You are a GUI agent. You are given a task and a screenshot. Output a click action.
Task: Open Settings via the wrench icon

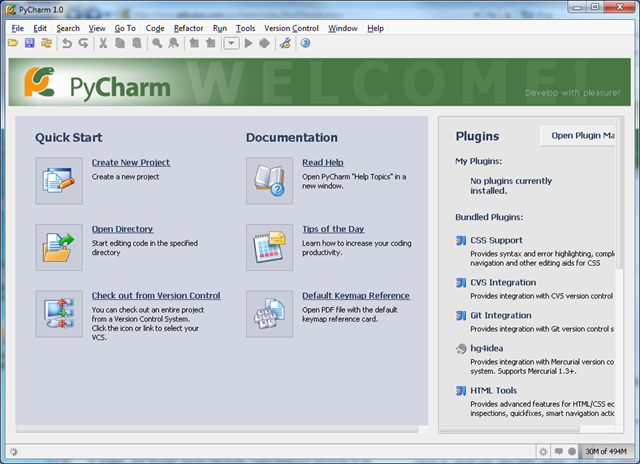click(x=285, y=43)
